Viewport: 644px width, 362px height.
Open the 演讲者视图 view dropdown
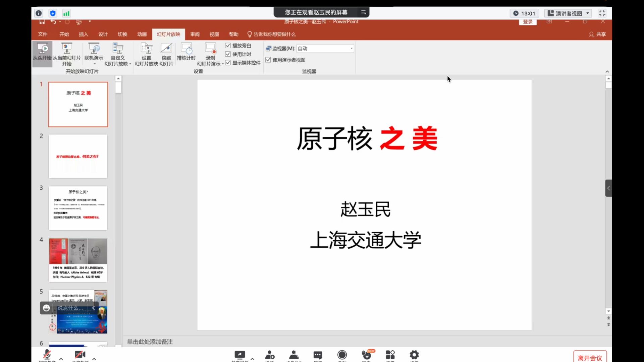pos(568,13)
